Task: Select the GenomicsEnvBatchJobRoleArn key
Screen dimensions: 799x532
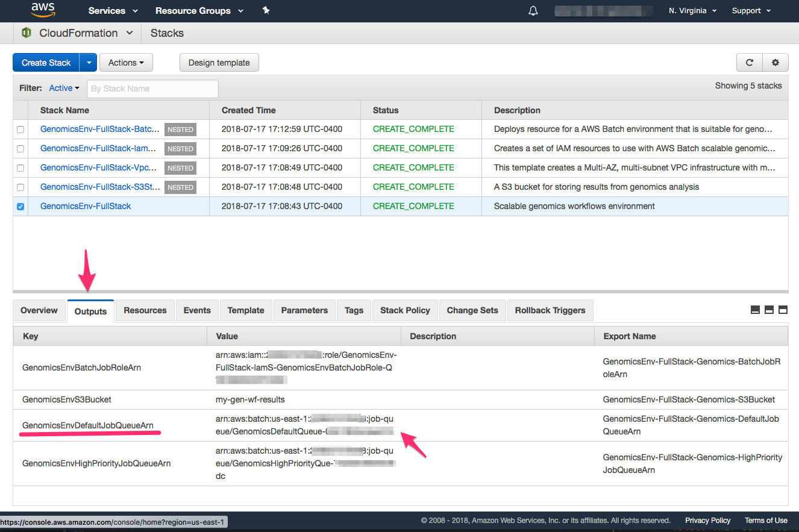Action: [x=81, y=368]
